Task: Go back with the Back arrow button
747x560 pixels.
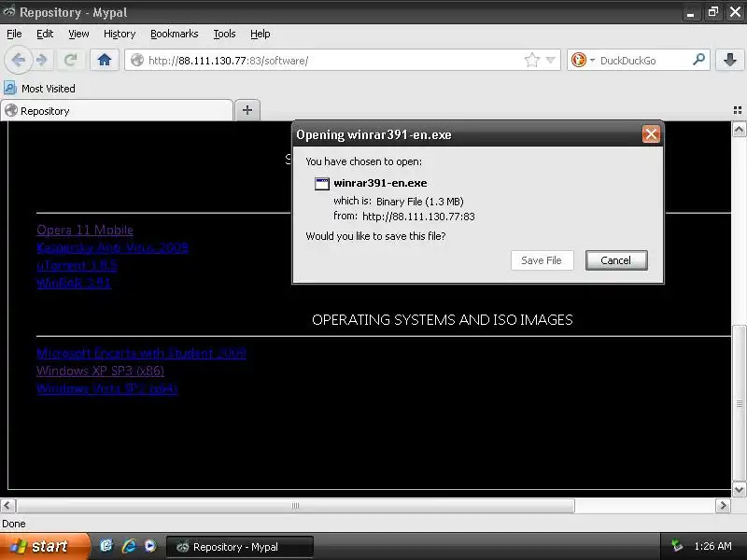Action: pos(19,60)
